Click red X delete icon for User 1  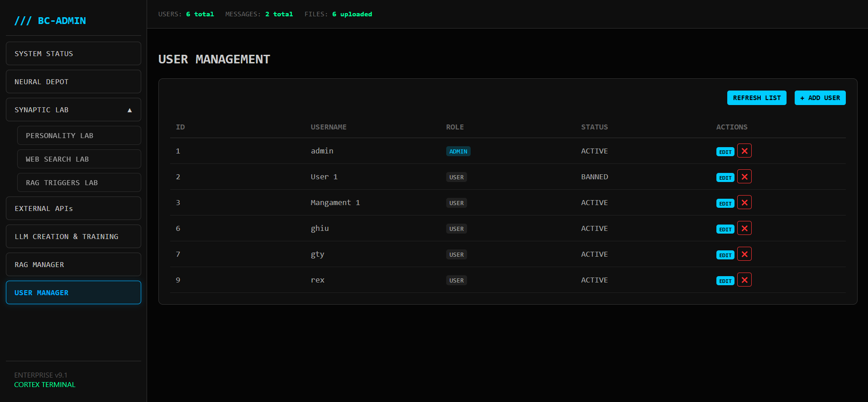(744, 177)
